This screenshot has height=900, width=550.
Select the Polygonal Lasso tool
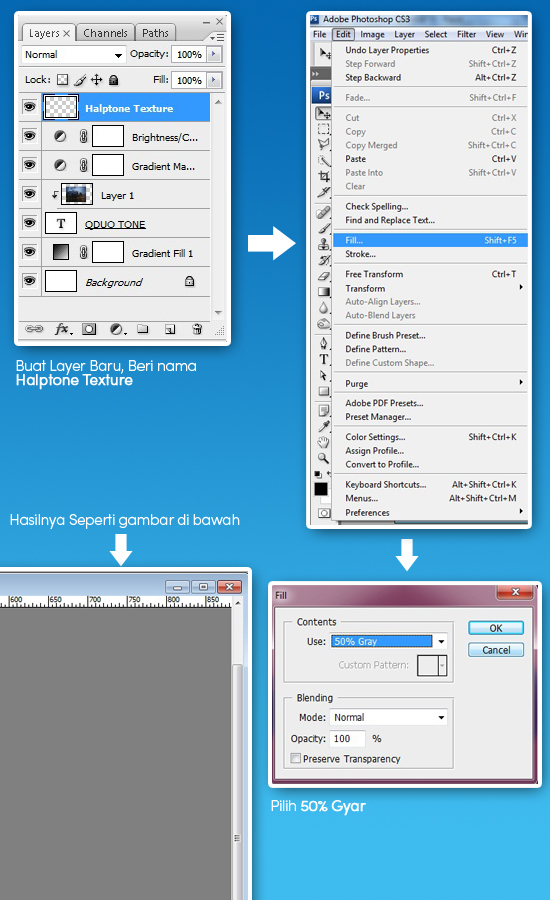[324, 144]
